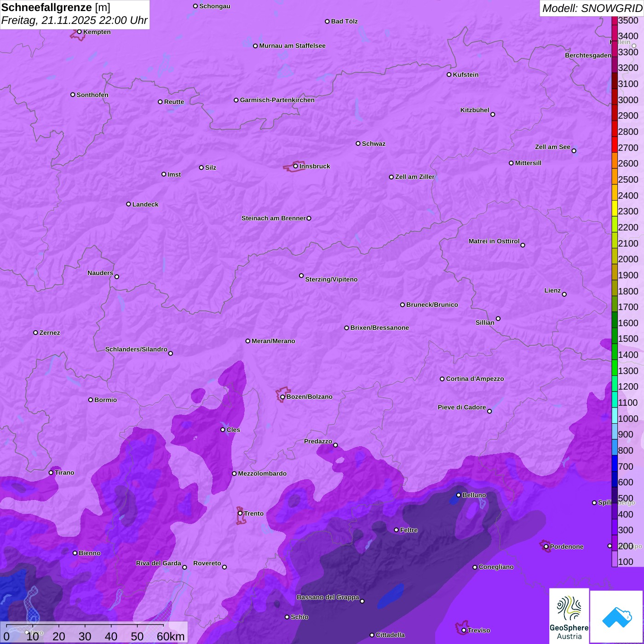
Task: Click the Mezzolombardo label
Action: (x=262, y=473)
